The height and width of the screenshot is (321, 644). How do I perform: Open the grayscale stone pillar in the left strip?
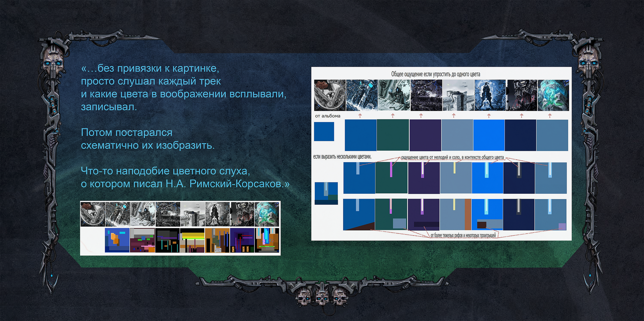[x=193, y=214]
